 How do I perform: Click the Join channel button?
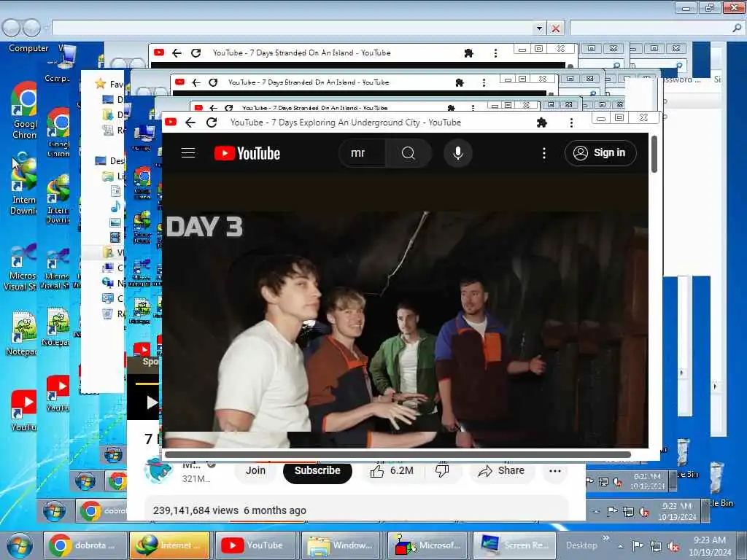255,470
